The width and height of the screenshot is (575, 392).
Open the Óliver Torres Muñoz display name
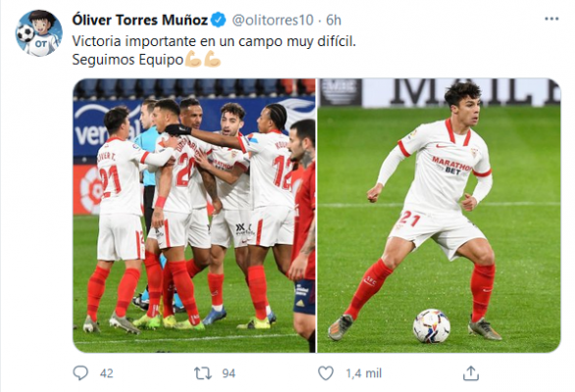(139, 20)
